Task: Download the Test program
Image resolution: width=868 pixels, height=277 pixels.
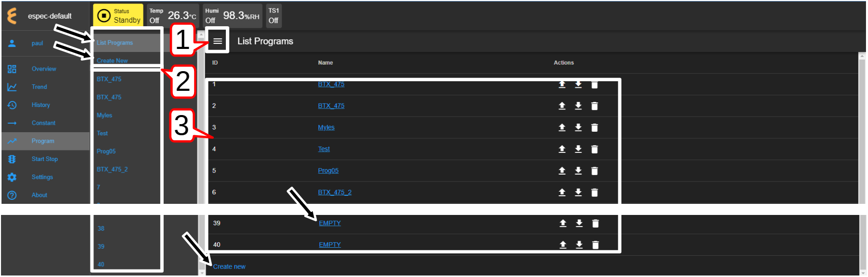Action: pos(578,149)
